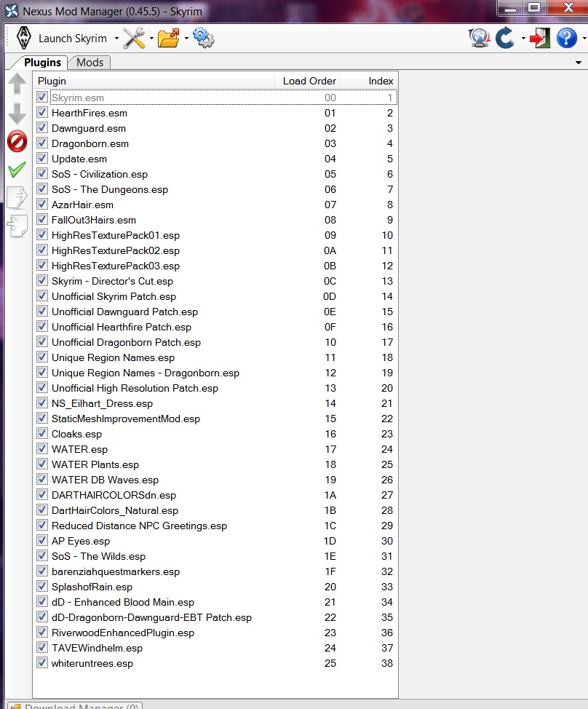Toggle the Cloaks.esp checkbox

point(42,434)
